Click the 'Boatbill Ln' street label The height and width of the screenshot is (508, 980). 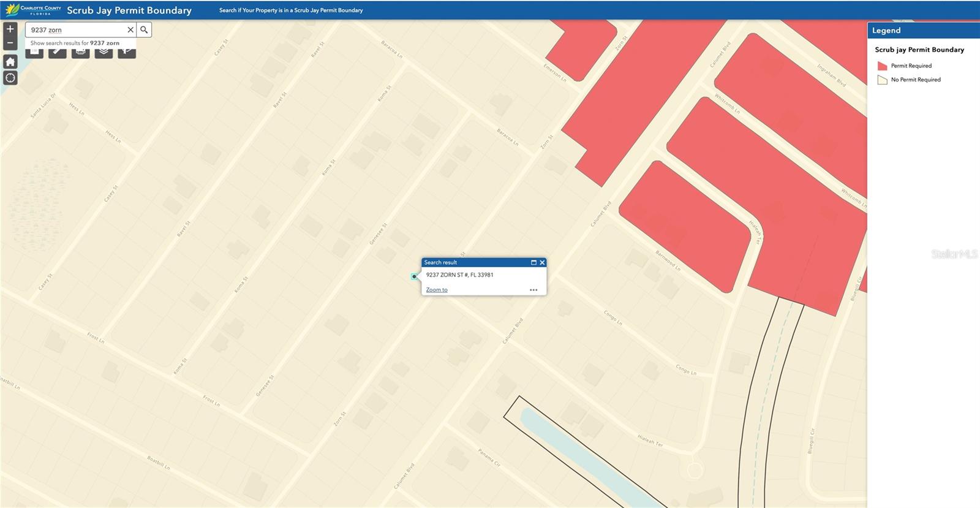click(x=159, y=462)
